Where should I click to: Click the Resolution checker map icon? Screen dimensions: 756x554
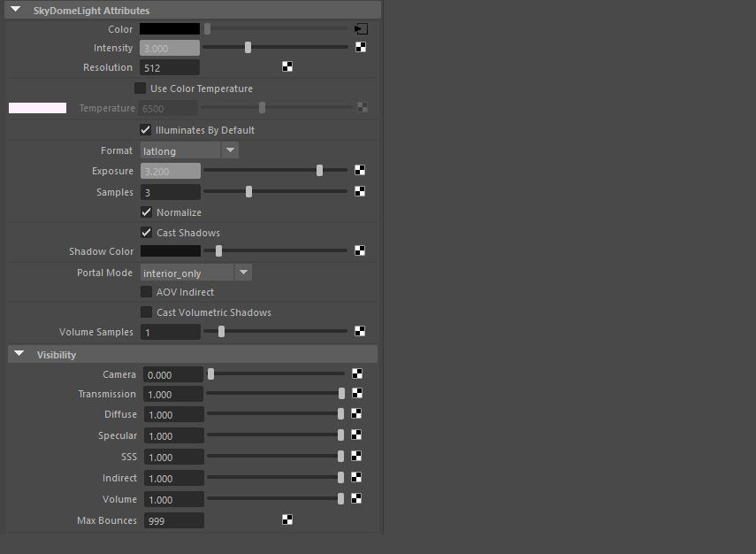[287, 67]
